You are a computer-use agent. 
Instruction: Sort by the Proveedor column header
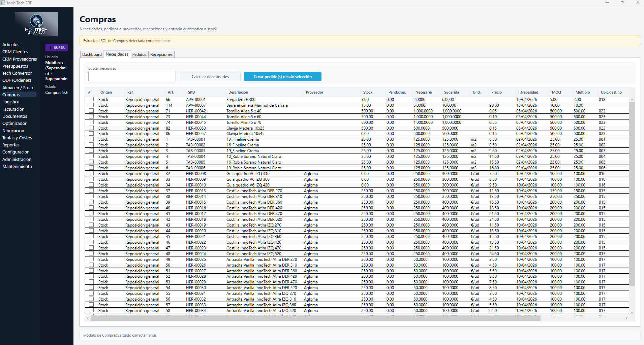(x=314, y=92)
